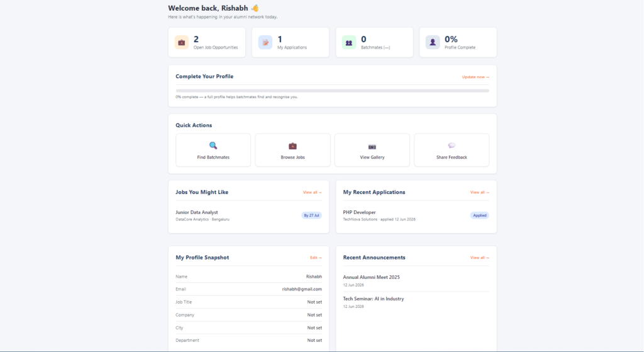Image resolution: width=644 pixels, height=352 pixels.
Task: Open the Find Batchmates quick action
Action: coord(213,150)
